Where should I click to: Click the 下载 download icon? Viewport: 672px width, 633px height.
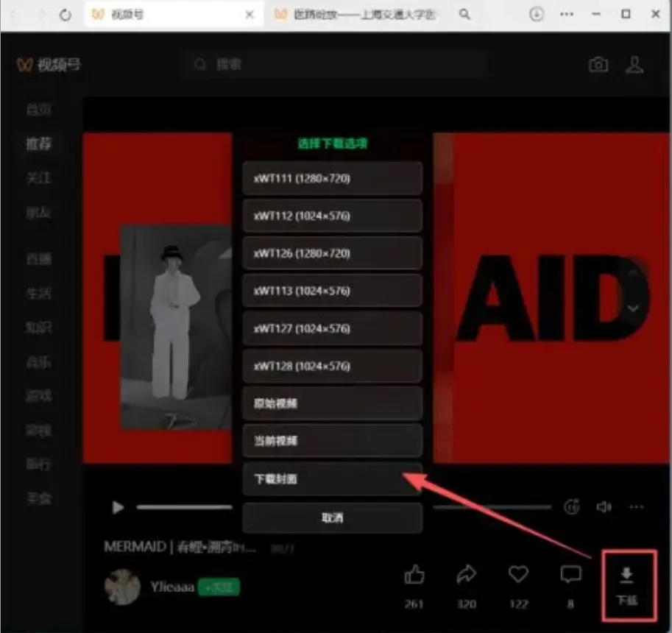pos(627,585)
